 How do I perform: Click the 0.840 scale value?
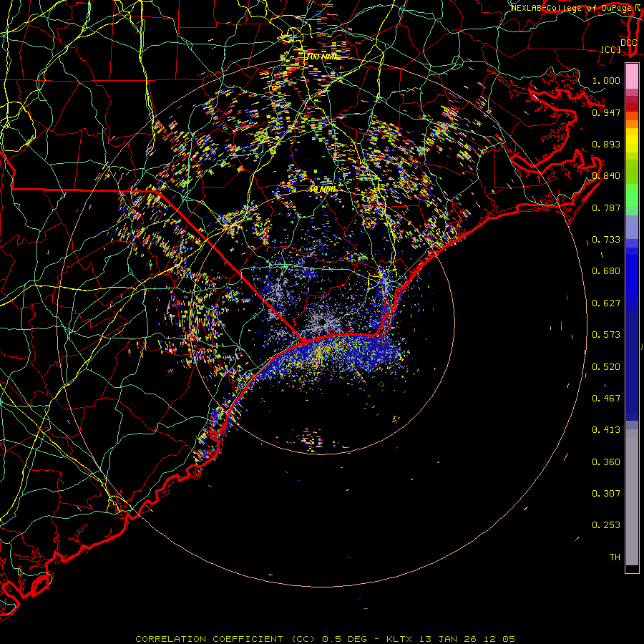tap(606, 176)
